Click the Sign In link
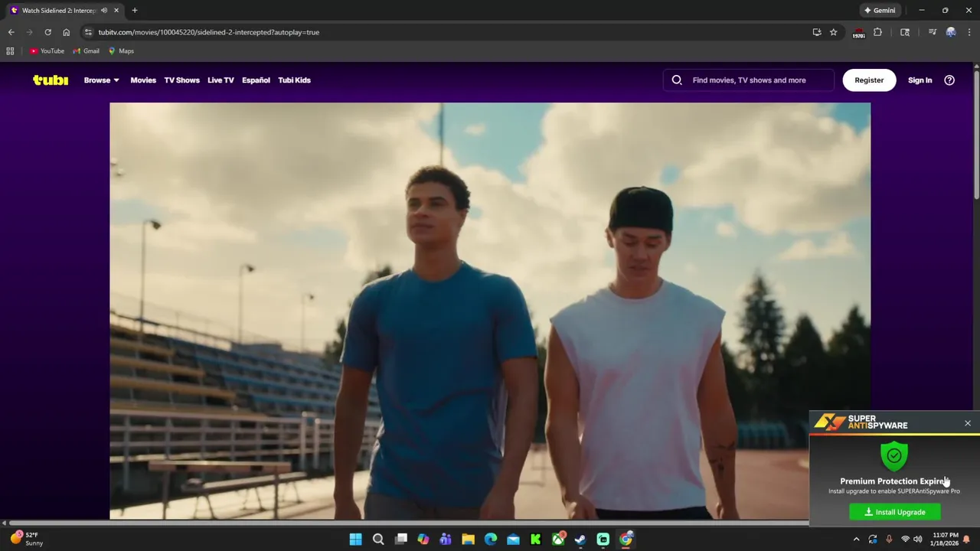The width and height of the screenshot is (980, 551). (x=920, y=80)
